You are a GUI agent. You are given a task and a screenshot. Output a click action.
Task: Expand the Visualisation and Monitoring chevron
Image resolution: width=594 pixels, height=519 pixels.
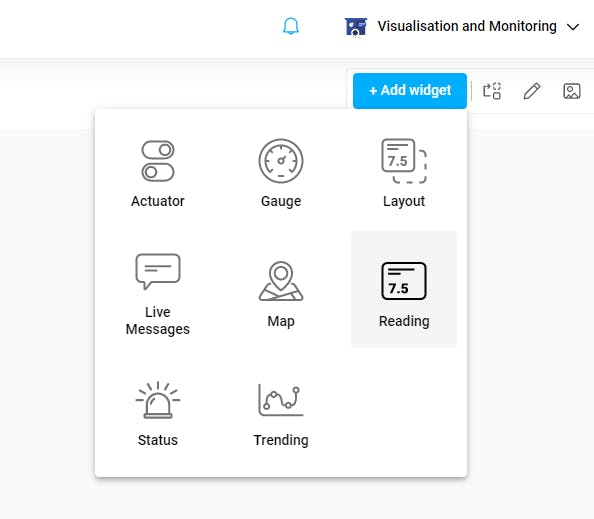pyautogui.click(x=573, y=27)
